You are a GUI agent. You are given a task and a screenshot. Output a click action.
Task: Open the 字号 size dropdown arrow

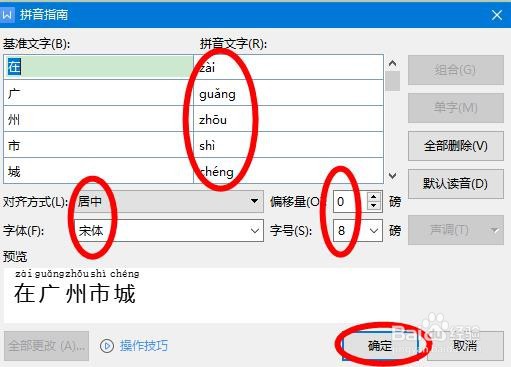pyautogui.click(x=374, y=230)
